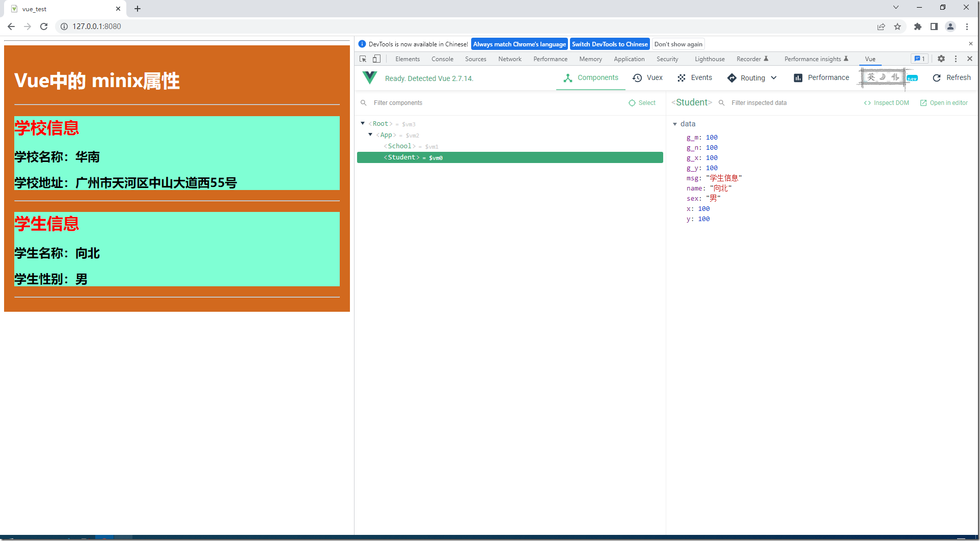Open the Application tab
This screenshot has width=980, height=541.
click(629, 59)
